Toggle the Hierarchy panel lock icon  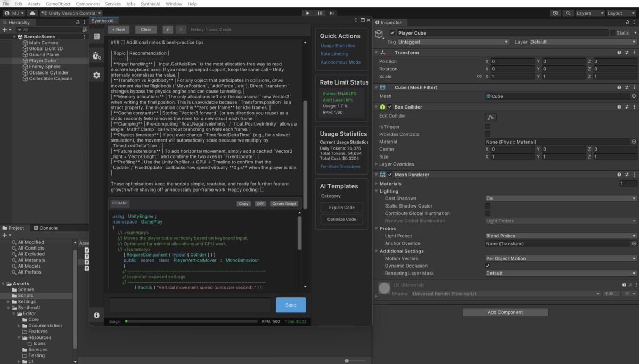point(78,22)
